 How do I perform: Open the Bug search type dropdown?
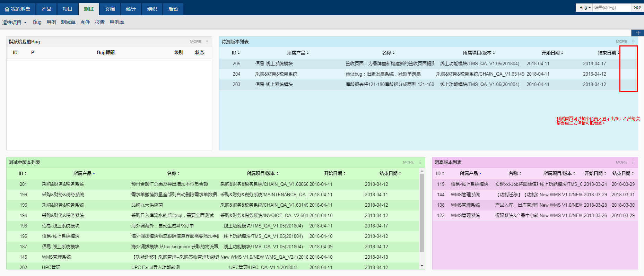pyautogui.click(x=585, y=8)
